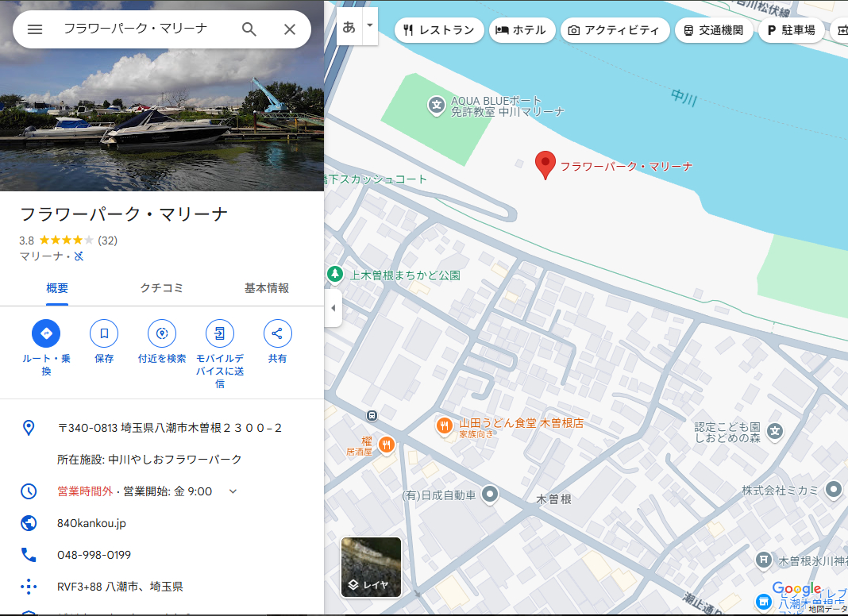This screenshot has height=616, width=848.
Task: Click the 保存 bookmark icon
Action: (104, 333)
